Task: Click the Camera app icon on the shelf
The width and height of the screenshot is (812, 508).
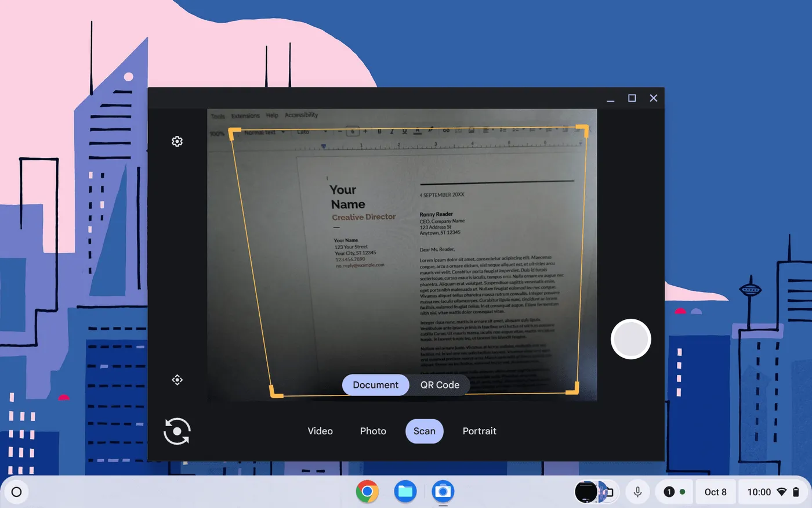Action: pyautogui.click(x=443, y=492)
